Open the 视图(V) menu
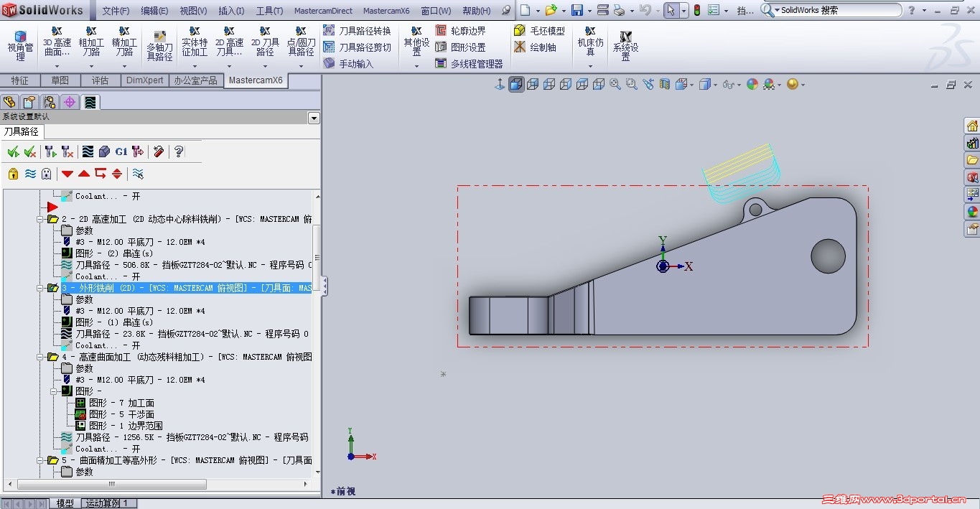This screenshot has height=509, width=980. point(193,11)
